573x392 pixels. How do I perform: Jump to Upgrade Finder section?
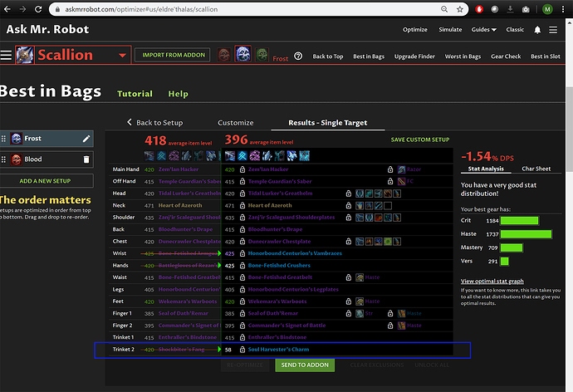tap(414, 56)
